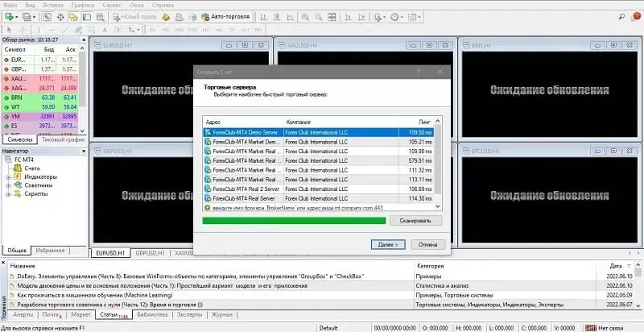The image size is (644, 332).
Task: Select ForexClub-MT4 Real 2 Server row
Action: click(x=318, y=189)
